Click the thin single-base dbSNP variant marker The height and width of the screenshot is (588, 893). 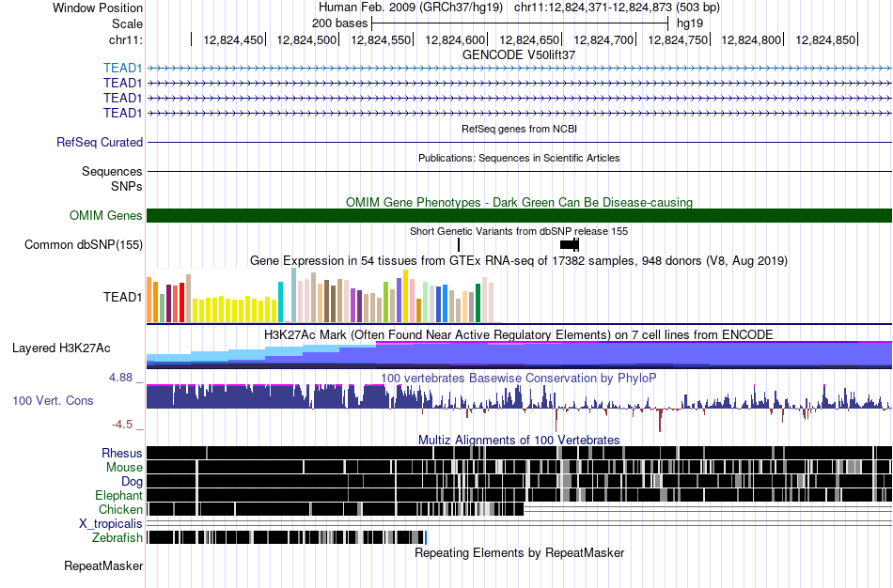coord(459,245)
